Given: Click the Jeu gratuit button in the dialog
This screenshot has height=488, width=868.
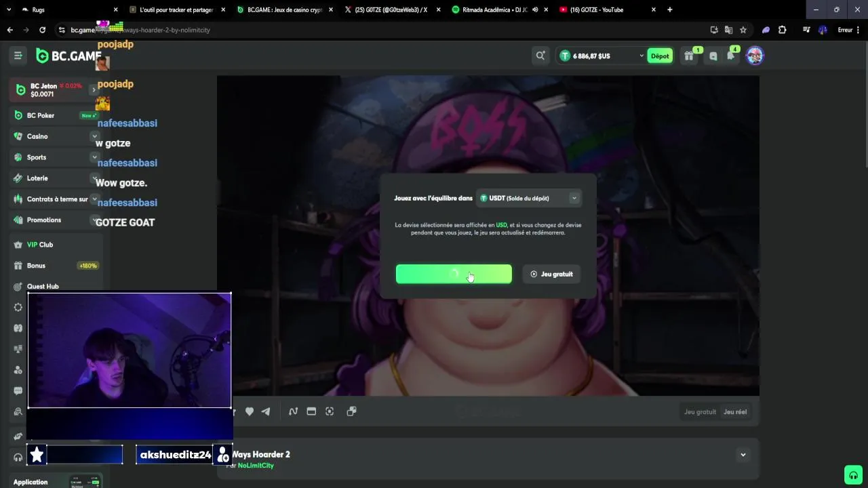Looking at the screenshot, I should pyautogui.click(x=551, y=274).
